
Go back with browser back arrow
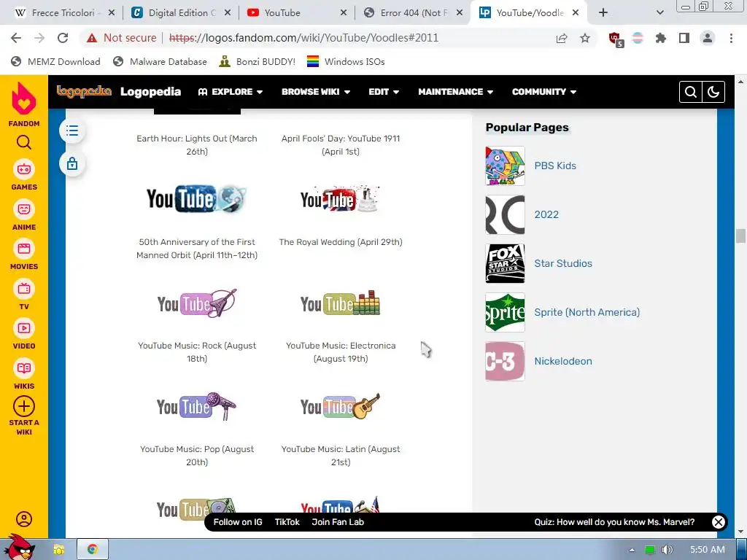(16, 38)
